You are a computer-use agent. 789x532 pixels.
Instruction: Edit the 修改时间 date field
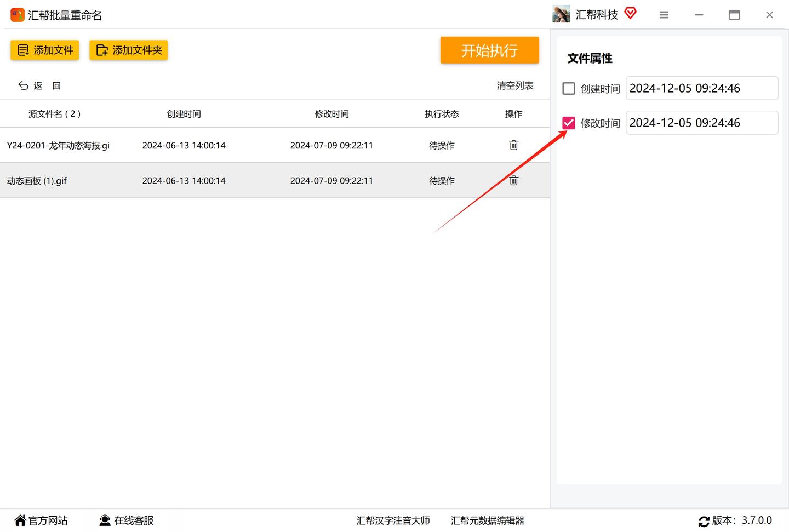(702, 123)
